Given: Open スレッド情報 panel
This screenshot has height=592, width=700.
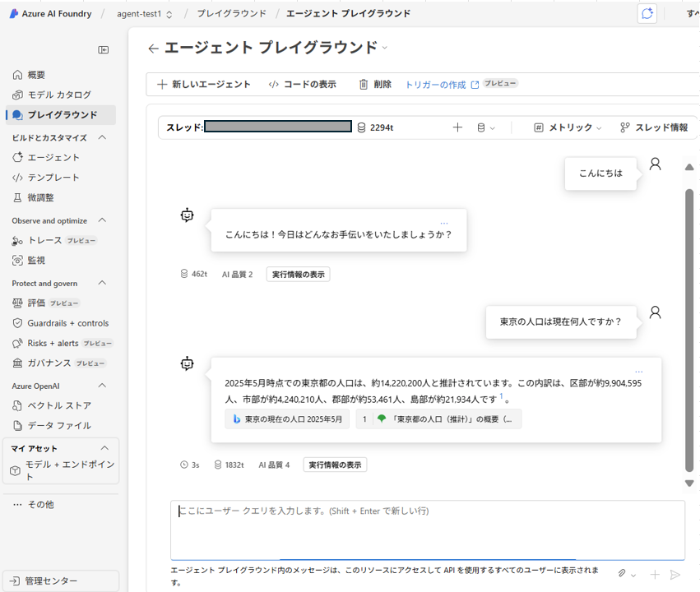Looking at the screenshot, I should [654, 127].
